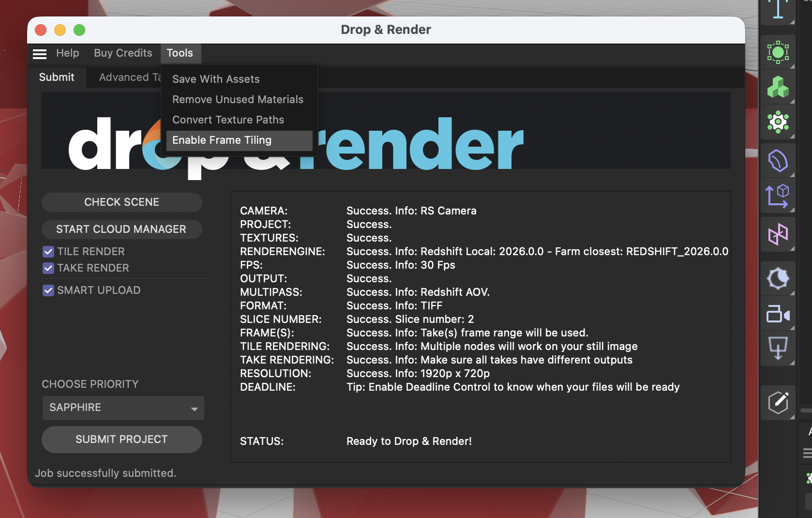
Task: Toggle SMART UPLOAD off
Action: tap(48, 290)
